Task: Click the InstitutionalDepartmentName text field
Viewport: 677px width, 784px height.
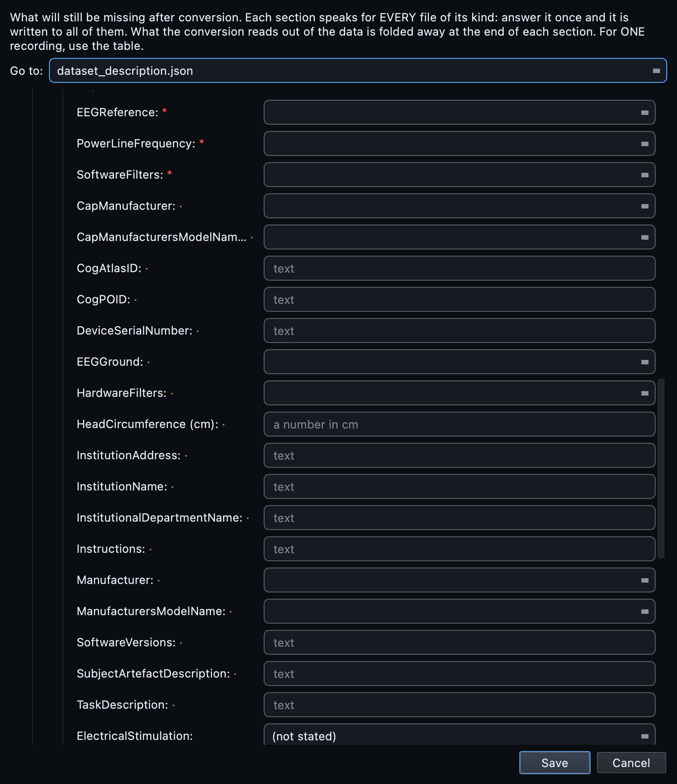Action: coord(459,518)
